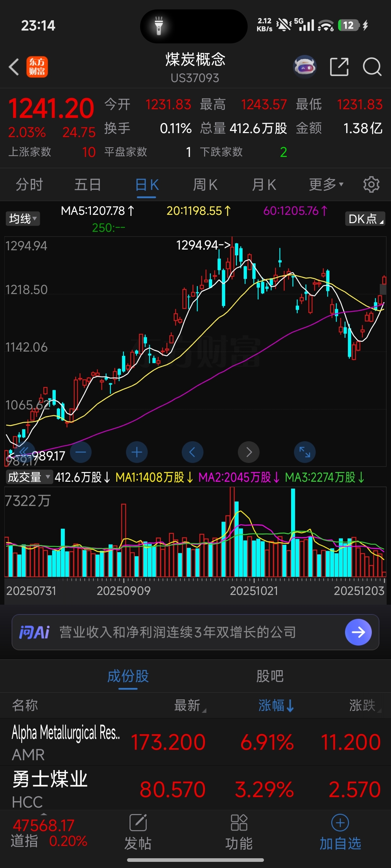
Task: Select the 日K chart tab
Action: 147,184
